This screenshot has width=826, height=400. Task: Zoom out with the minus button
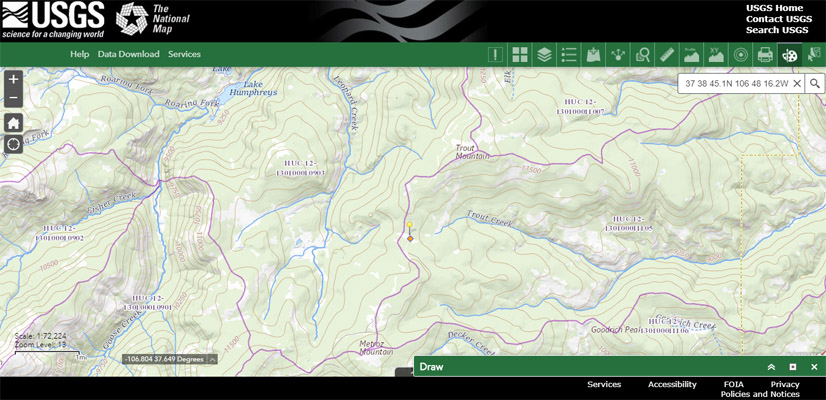pos(14,98)
